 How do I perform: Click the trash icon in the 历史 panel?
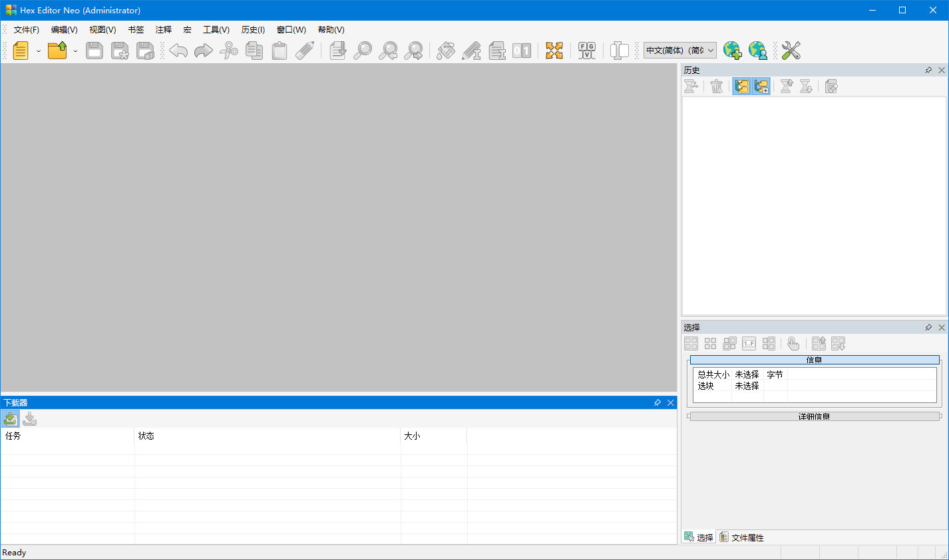tap(716, 86)
